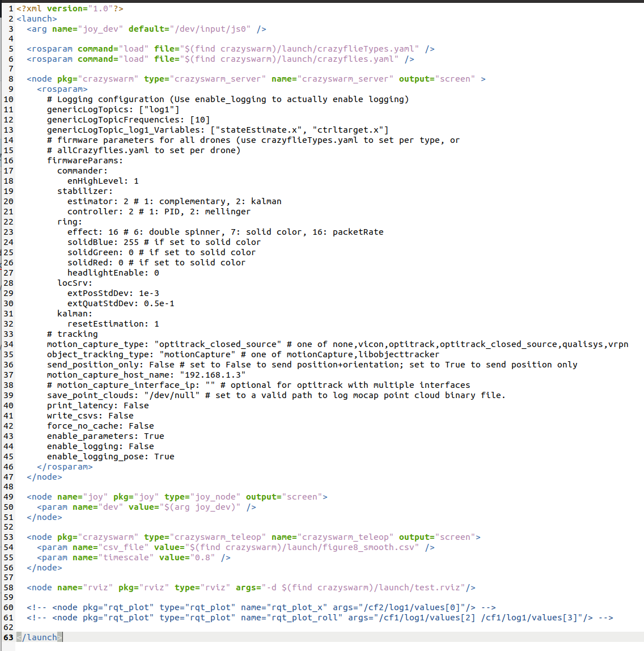This screenshot has height=651, width=644.
Task: Click type="crazyswarm_server" on line 8
Action: click(205, 79)
